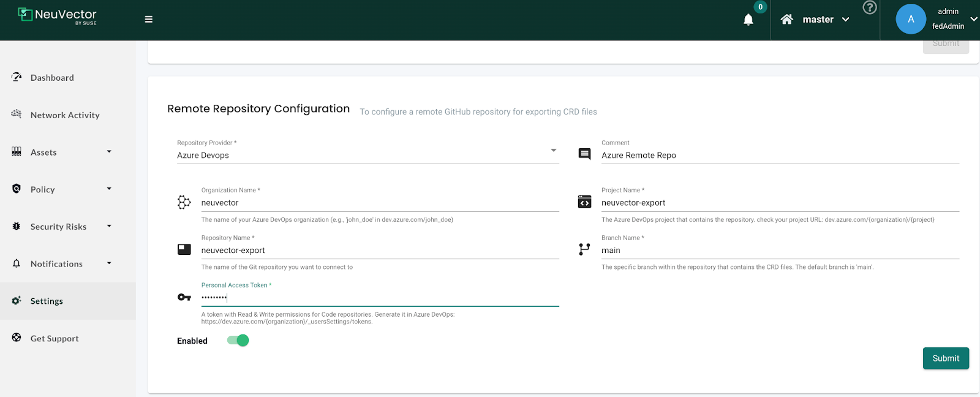Click the Policy shield icon
Image resolution: width=980 pixels, height=397 pixels.
point(17,189)
